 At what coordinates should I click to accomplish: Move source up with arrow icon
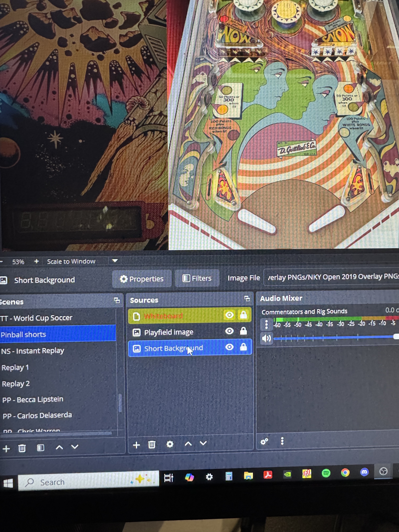(x=188, y=443)
